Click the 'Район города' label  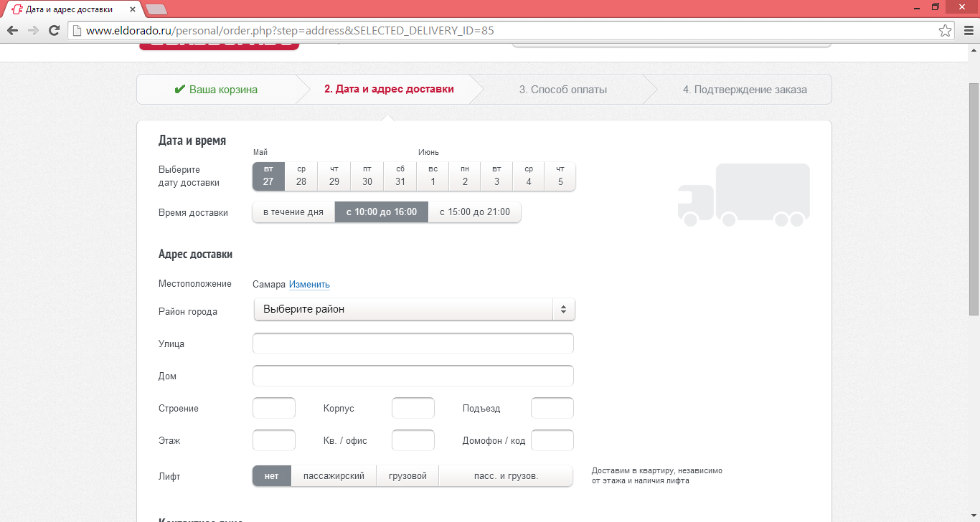pos(188,312)
